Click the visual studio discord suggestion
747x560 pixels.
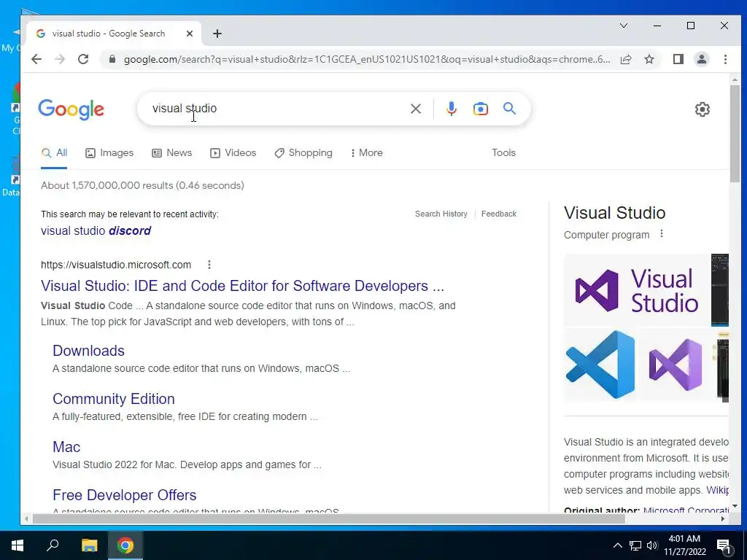[96, 230]
